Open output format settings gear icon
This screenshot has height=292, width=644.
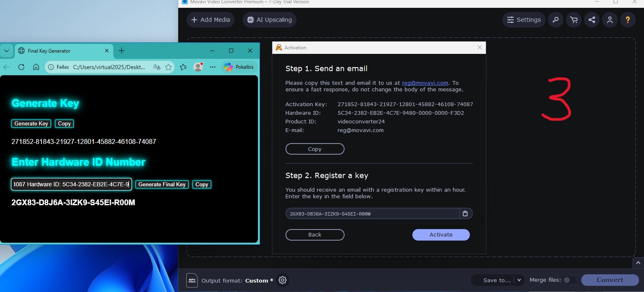pos(283,280)
